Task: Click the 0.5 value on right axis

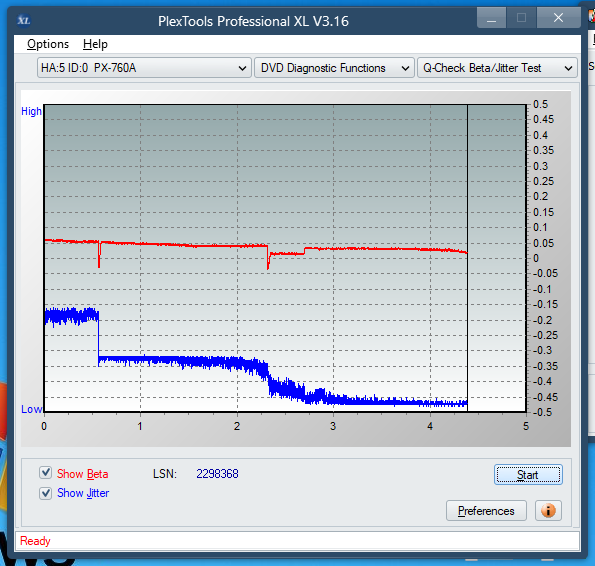Action: pyautogui.click(x=540, y=104)
